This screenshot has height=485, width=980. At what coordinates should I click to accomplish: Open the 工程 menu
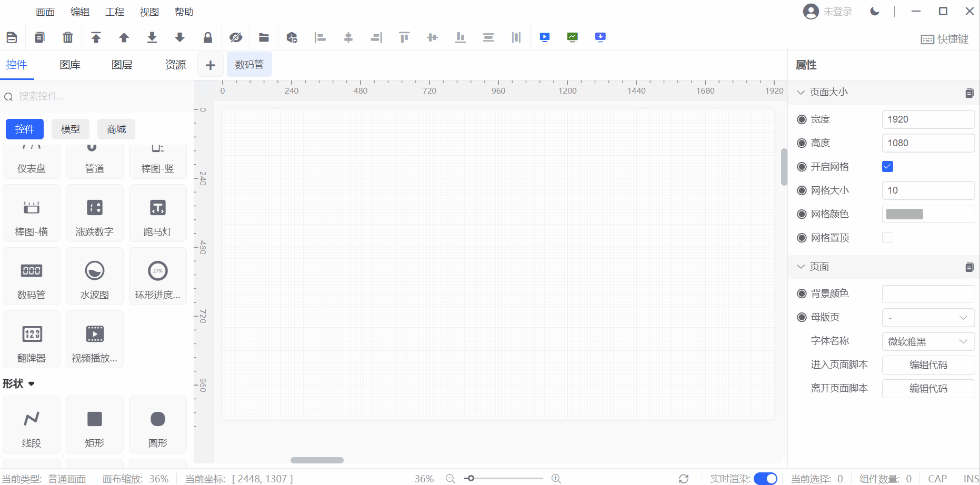pyautogui.click(x=115, y=12)
